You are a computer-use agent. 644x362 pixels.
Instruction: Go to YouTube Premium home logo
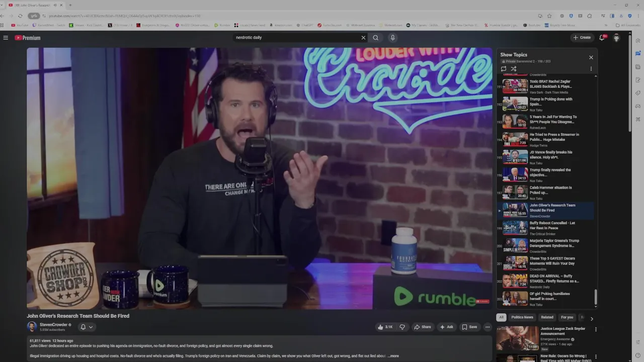(x=27, y=38)
